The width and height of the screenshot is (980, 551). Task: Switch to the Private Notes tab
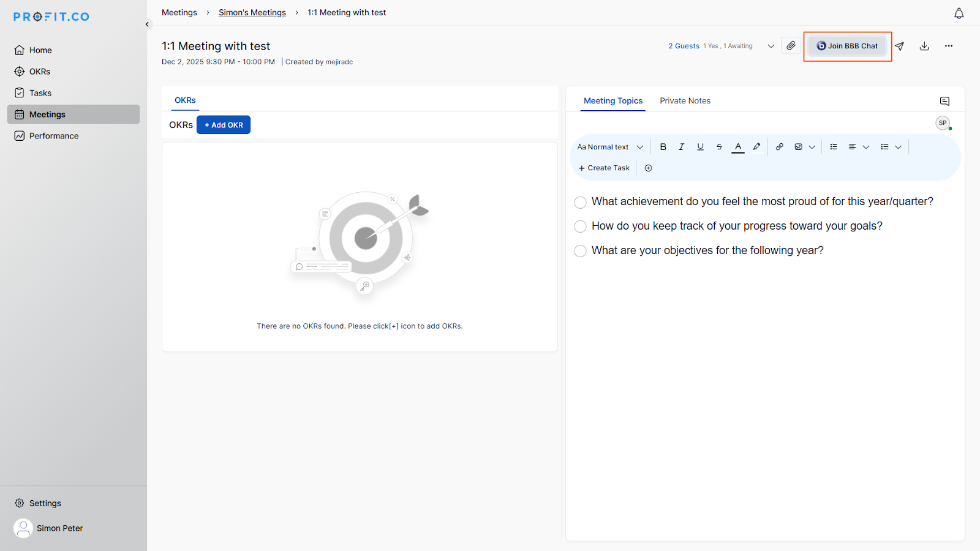685,101
